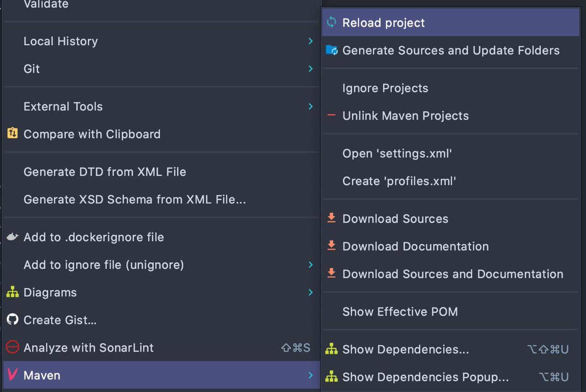Open 'settings.xml' from Maven menu
The width and height of the screenshot is (586, 392).
(450, 153)
